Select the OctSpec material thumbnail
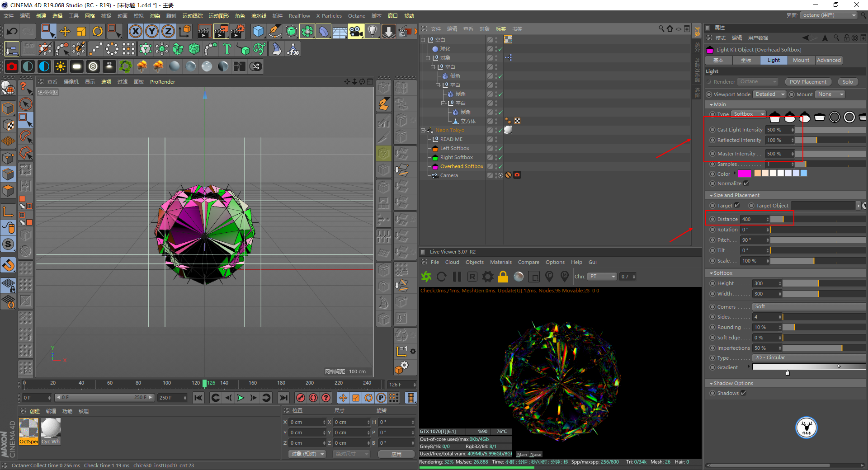This screenshot has width=868, height=470. [28, 431]
